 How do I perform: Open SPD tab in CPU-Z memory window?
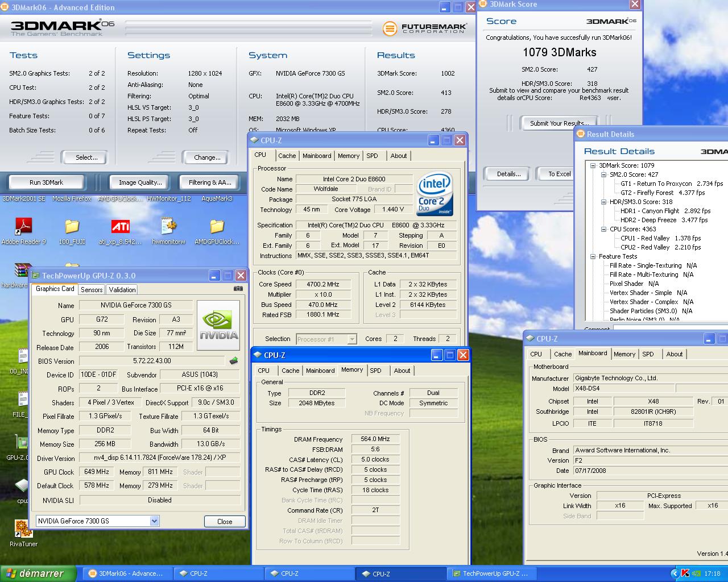pos(376,371)
